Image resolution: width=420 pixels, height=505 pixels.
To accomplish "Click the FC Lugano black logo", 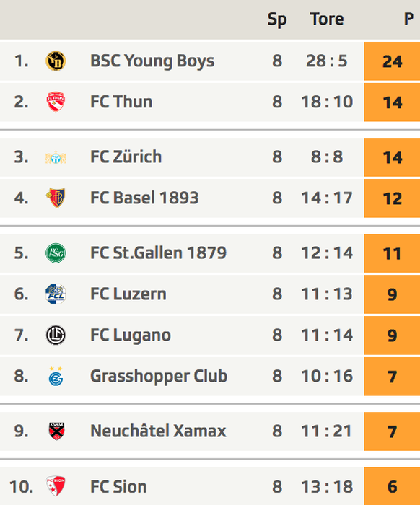I will coord(56,335).
